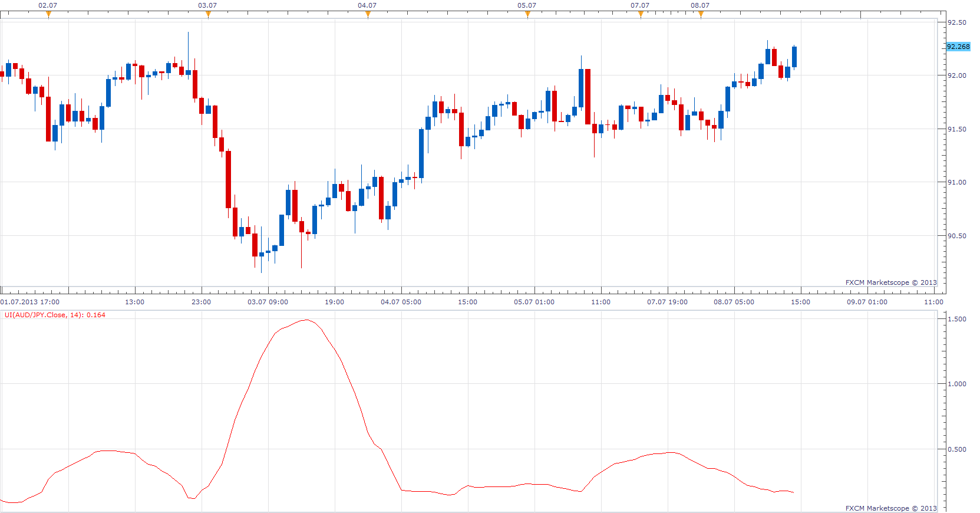Click the orange 03.07 day marker triangle
Image resolution: width=980 pixels, height=513 pixels.
click(x=208, y=15)
